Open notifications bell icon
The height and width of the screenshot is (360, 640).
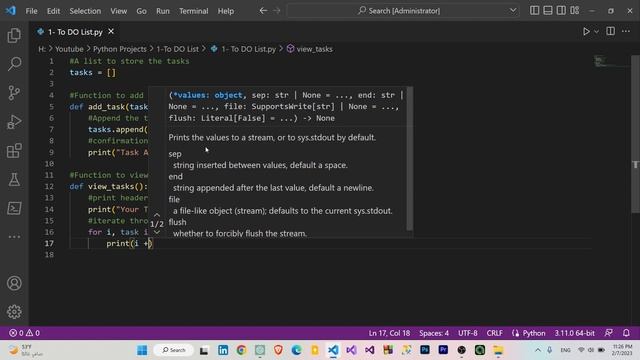tap(626, 333)
